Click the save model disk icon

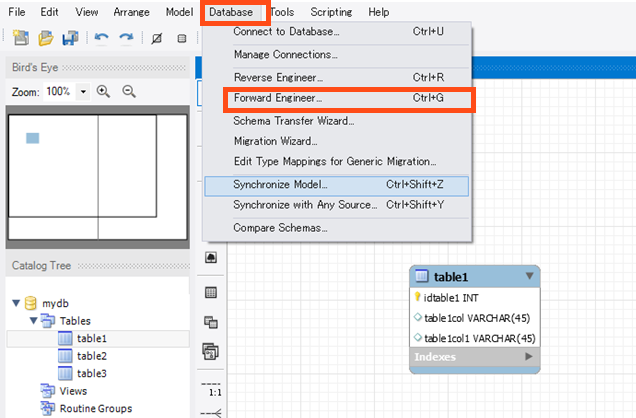tap(70, 38)
